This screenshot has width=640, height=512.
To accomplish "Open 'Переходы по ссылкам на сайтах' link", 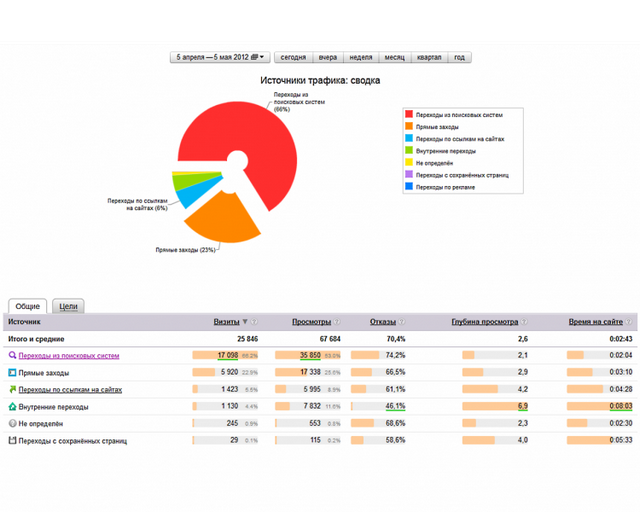I will [x=70, y=390].
